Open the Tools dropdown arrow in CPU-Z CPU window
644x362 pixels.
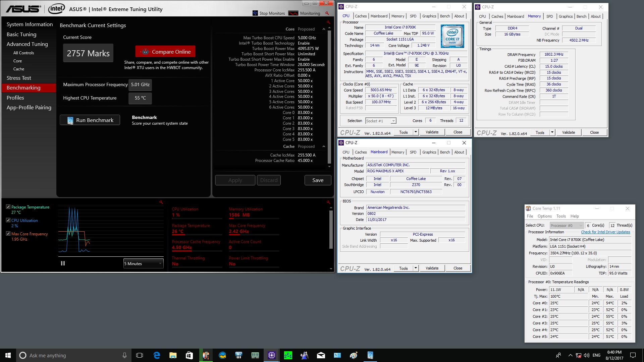(x=416, y=132)
